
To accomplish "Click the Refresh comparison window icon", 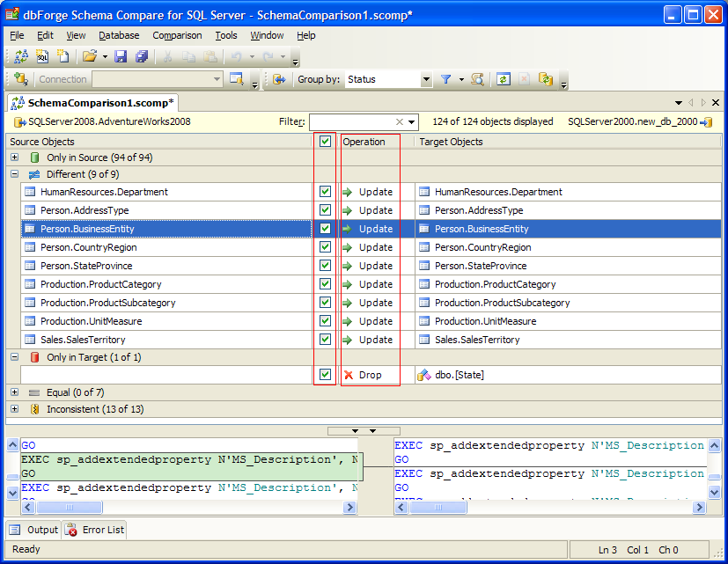I will tap(504, 79).
